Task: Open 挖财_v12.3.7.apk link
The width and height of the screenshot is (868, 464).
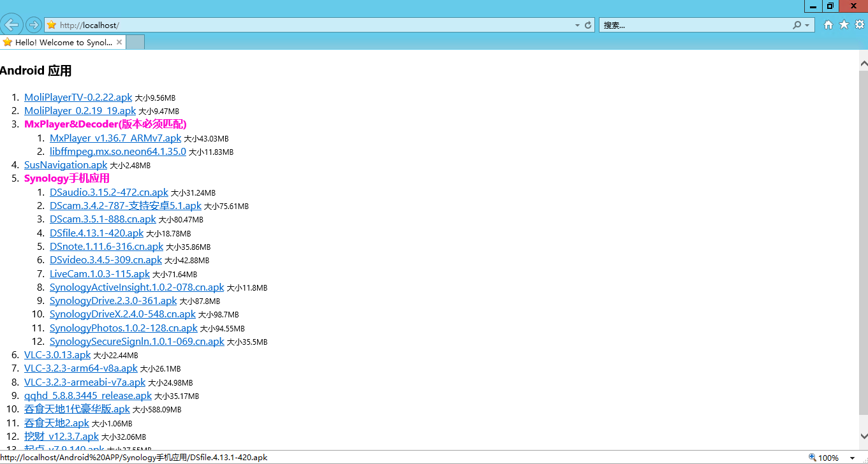Action: pos(61,437)
